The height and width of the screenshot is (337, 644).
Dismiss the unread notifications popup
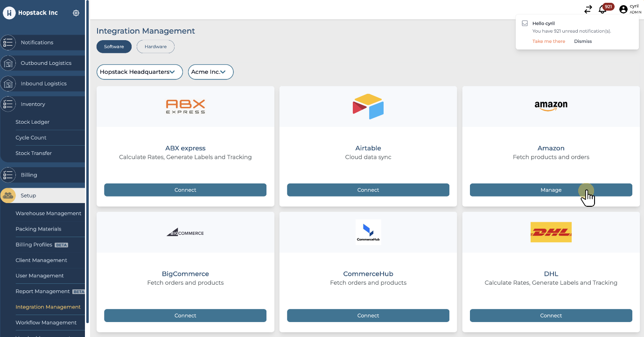coord(583,42)
